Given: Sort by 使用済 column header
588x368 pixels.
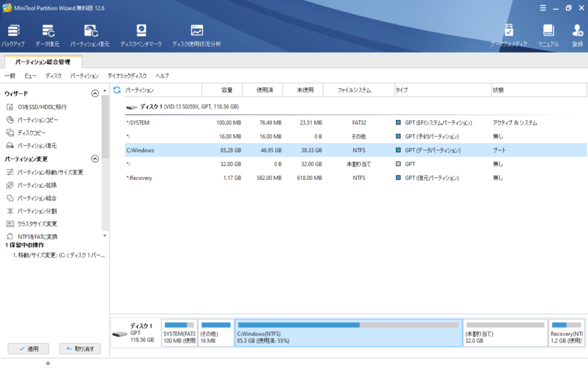Looking at the screenshot, I should coord(263,90).
